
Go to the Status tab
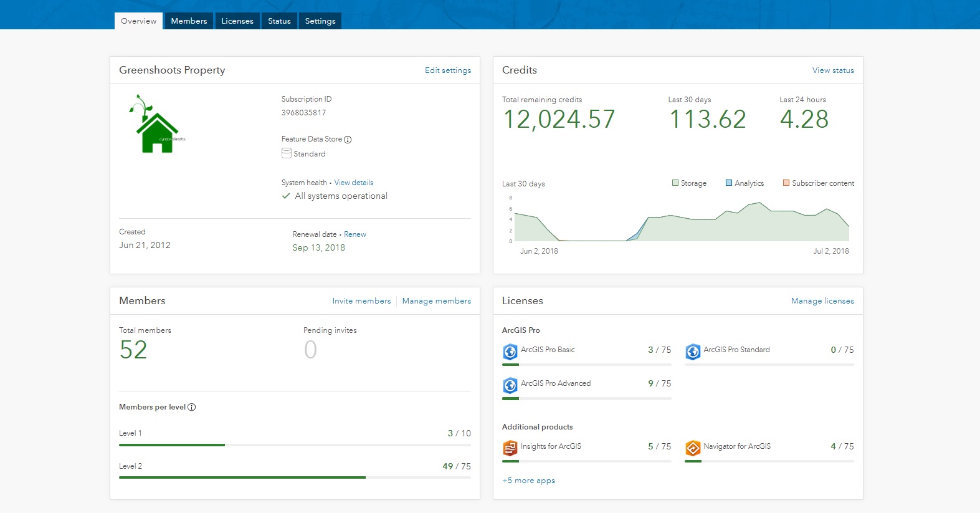tap(279, 21)
